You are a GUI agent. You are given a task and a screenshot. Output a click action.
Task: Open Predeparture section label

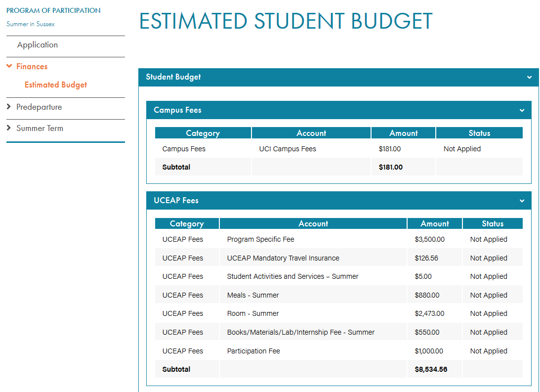click(x=39, y=107)
